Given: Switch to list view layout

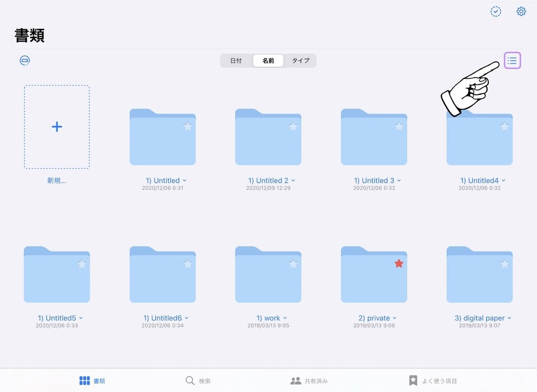Looking at the screenshot, I should (x=512, y=61).
